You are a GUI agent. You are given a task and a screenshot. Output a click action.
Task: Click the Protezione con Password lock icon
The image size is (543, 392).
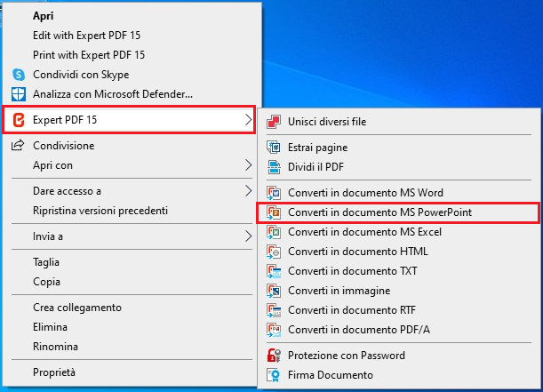[274, 356]
